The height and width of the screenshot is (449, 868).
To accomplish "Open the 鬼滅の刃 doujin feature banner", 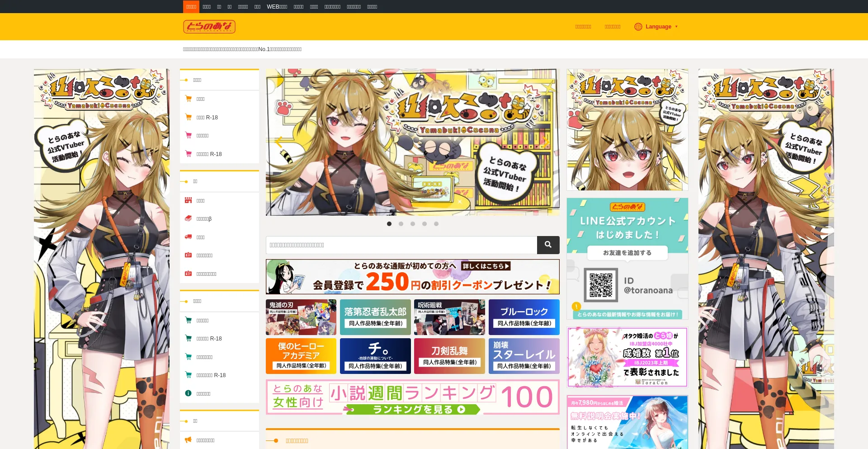I will (x=301, y=317).
